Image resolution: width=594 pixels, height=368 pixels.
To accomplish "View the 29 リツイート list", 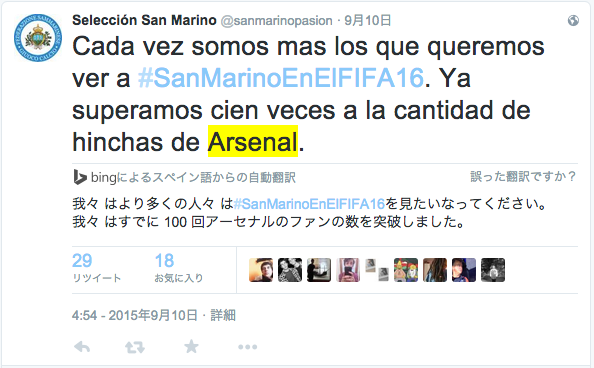I will (x=96, y=268).
